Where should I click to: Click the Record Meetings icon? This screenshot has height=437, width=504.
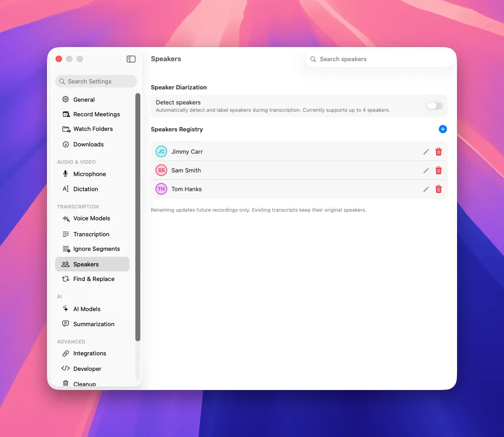(x=66, y=114)
